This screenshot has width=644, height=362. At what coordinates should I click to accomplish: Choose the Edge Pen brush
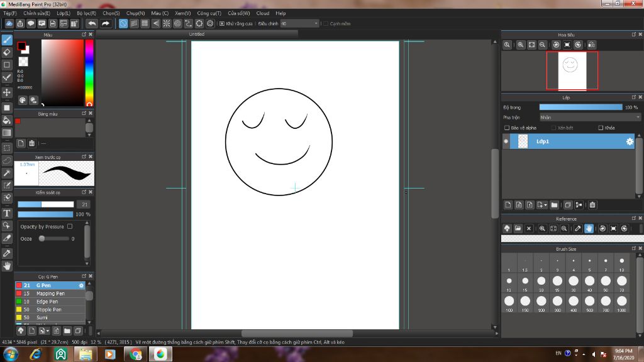click(x=50, y=301)
